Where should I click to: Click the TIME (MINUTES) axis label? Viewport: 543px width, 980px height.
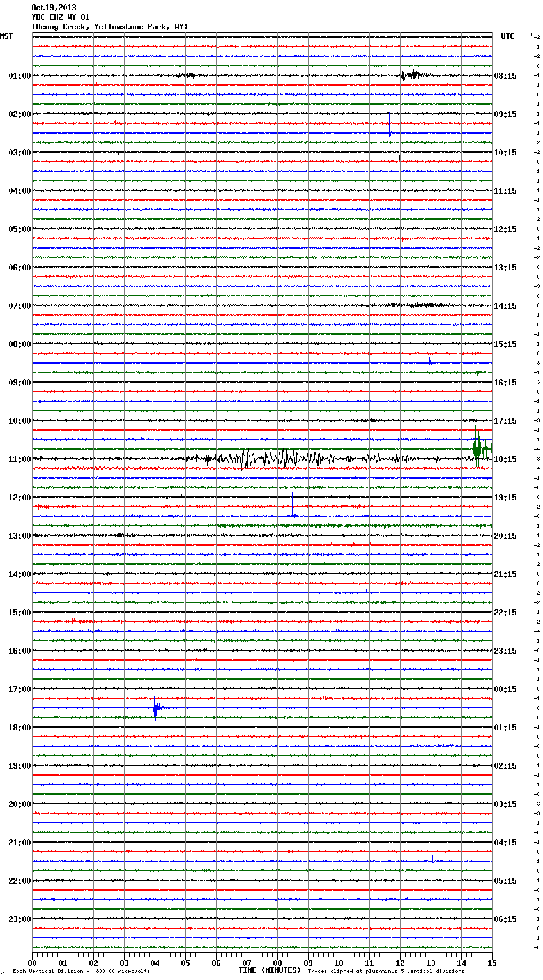pyautogui.click(x=270, y=970)
